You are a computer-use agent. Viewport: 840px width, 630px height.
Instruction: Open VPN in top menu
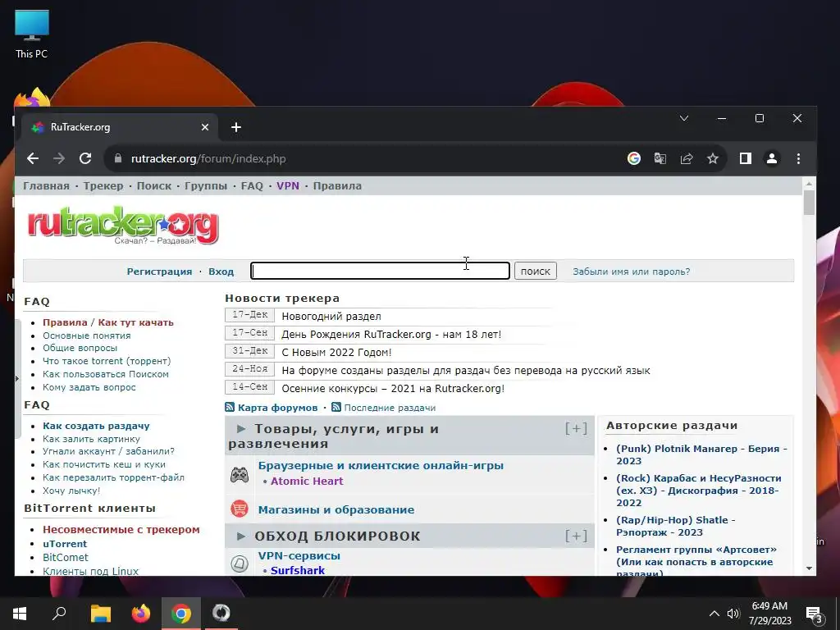288,186
